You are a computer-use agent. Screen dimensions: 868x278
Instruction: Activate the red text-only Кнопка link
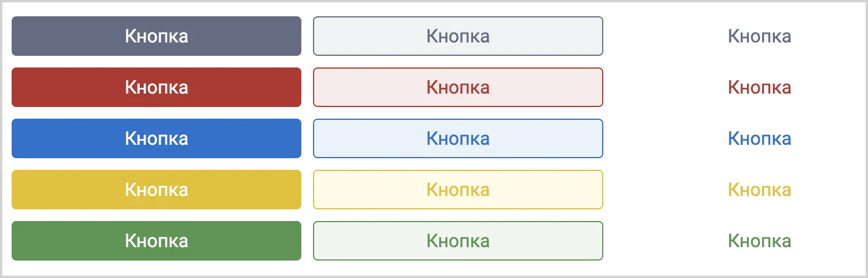click(760, 87)
